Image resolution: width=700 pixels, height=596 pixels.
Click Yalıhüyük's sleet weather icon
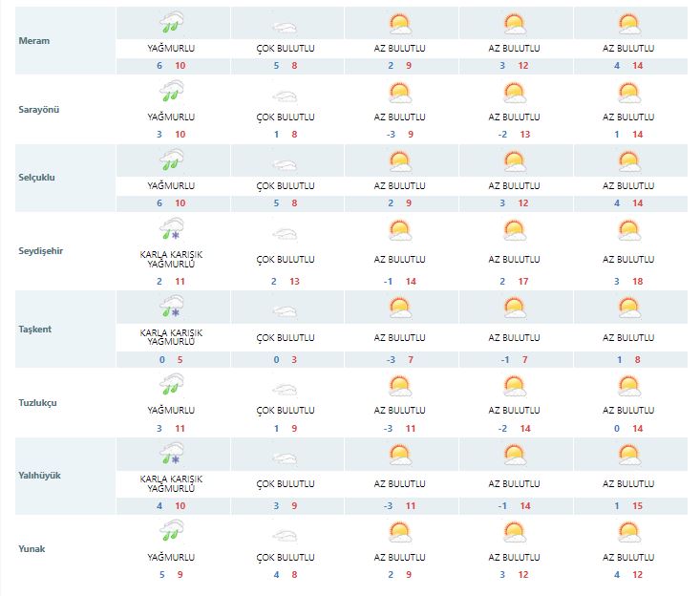[172, 453]
